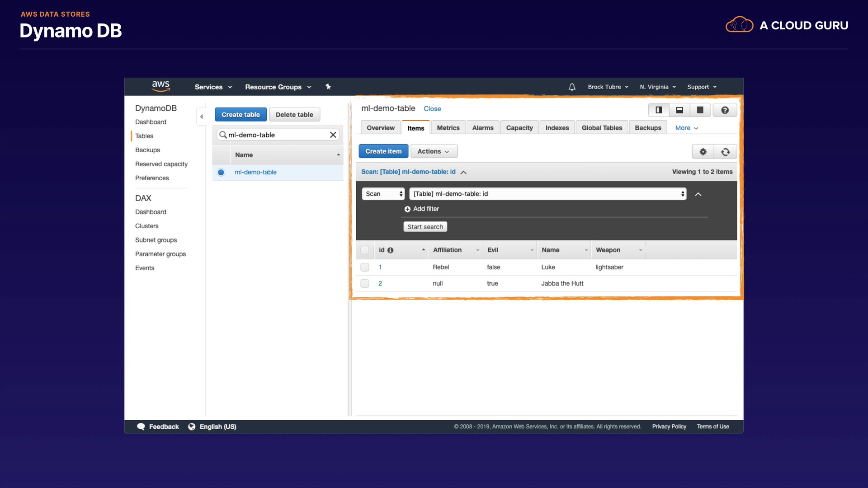The height and width of the screenshot is (488, 868).
Task: Check the box for Jabba the Hutt row
Action: (365, 283)
